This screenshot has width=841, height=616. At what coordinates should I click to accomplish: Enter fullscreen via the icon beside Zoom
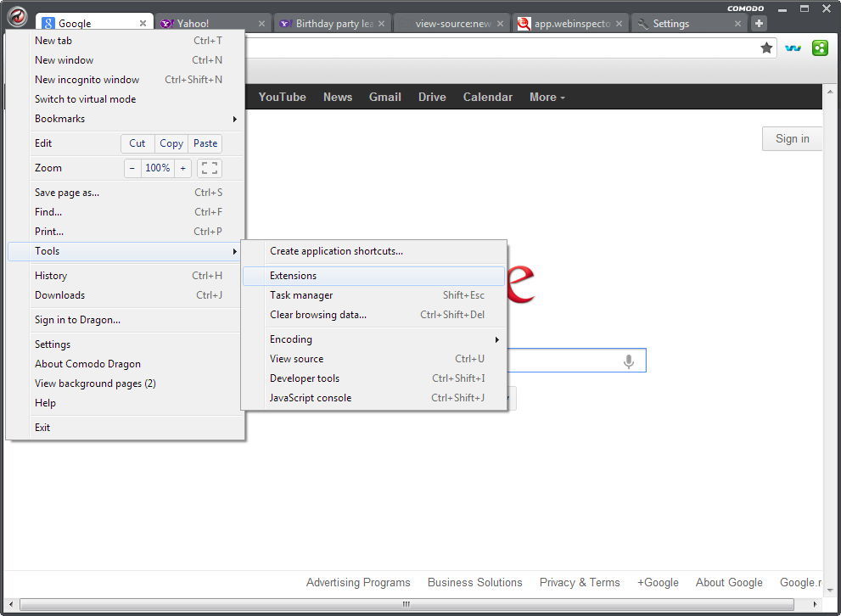[209, 168]
